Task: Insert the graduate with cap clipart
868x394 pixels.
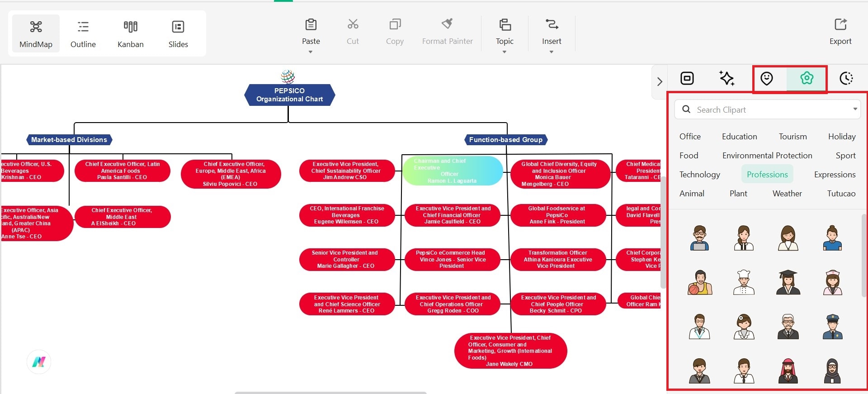Action: [788, 282]
